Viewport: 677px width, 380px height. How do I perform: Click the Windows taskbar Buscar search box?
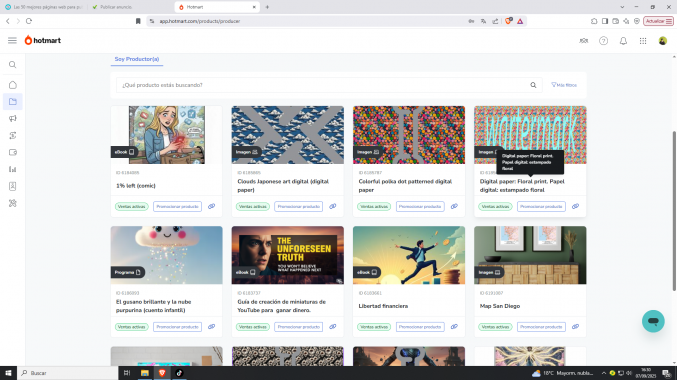tap(67, 373)
